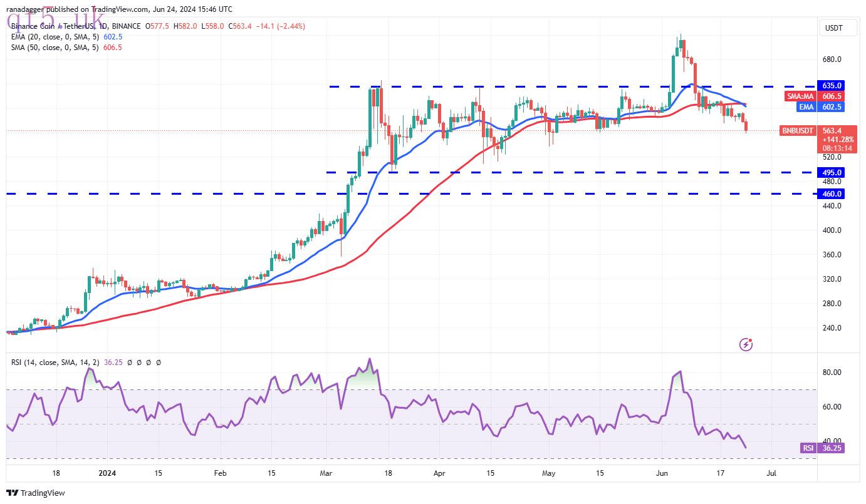Select the 460.0 support level label

click(x=832, y=194)
